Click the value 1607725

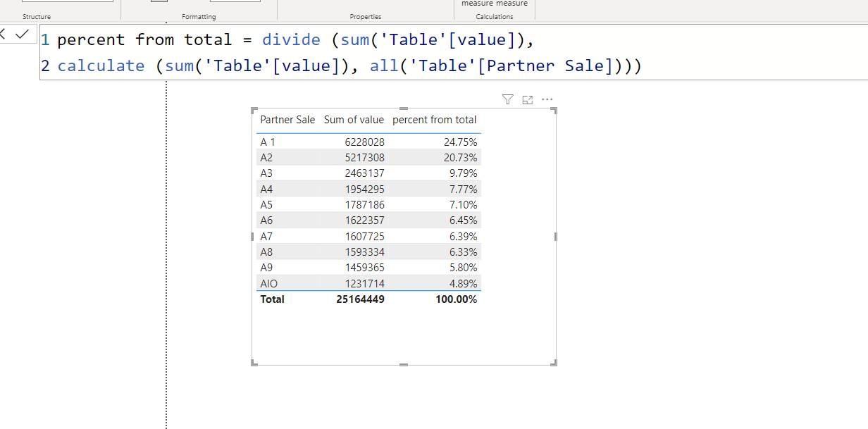(x=364, y=236)
